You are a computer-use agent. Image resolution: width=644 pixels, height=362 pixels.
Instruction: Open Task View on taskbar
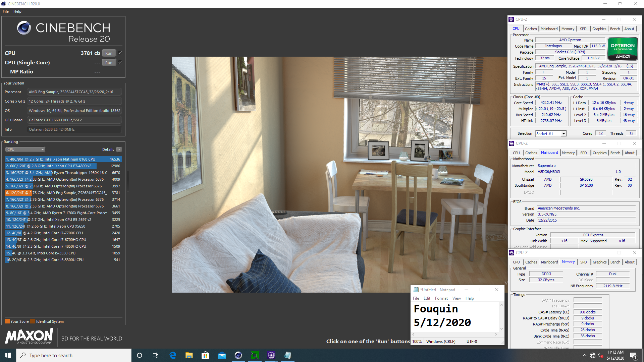[x=155, y=355]
